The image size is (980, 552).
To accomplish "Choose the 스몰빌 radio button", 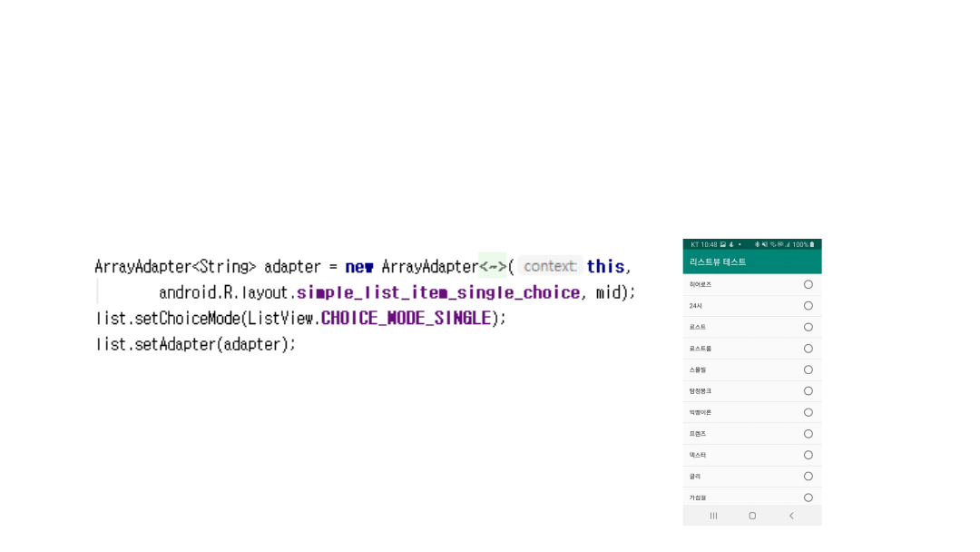I will pos(808,370).
